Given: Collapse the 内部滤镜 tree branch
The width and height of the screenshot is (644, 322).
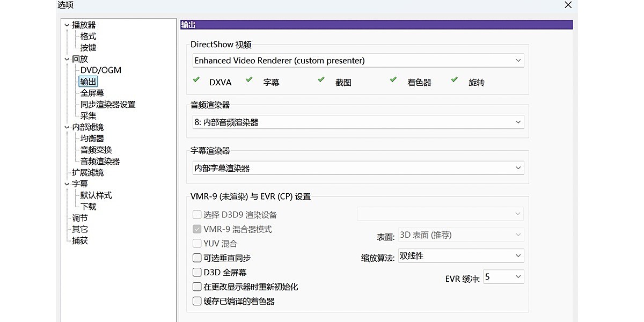Looking at the screenshot, I should coord(67,127).
